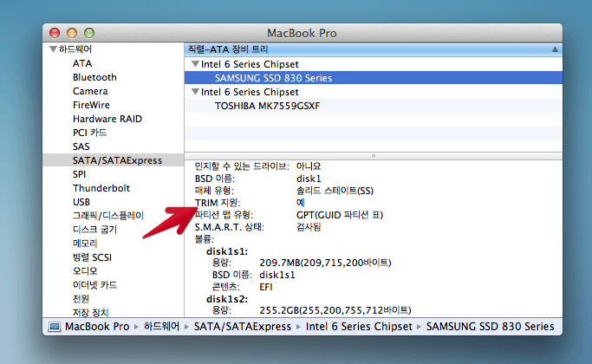Select 그래픽/디스플레이 in the sidebar

point(108,216)
